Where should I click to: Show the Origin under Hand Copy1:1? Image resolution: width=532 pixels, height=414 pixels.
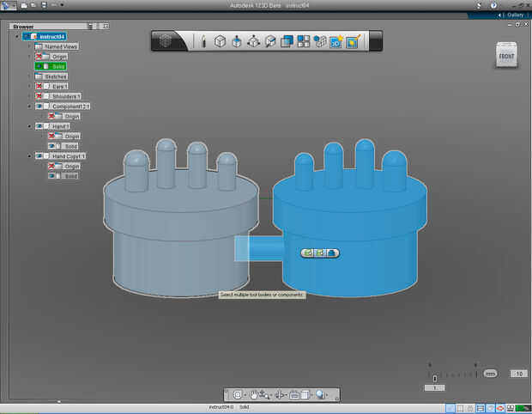[51, 166]
